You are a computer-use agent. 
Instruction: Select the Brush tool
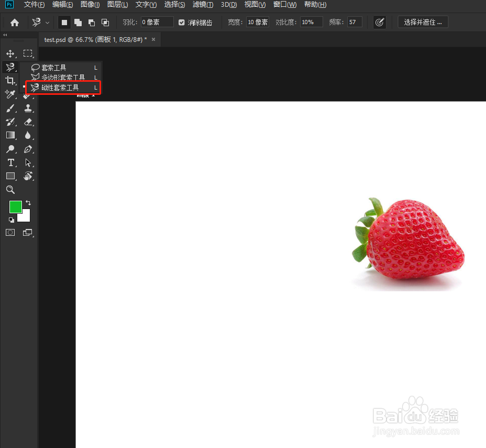point(10,108)
